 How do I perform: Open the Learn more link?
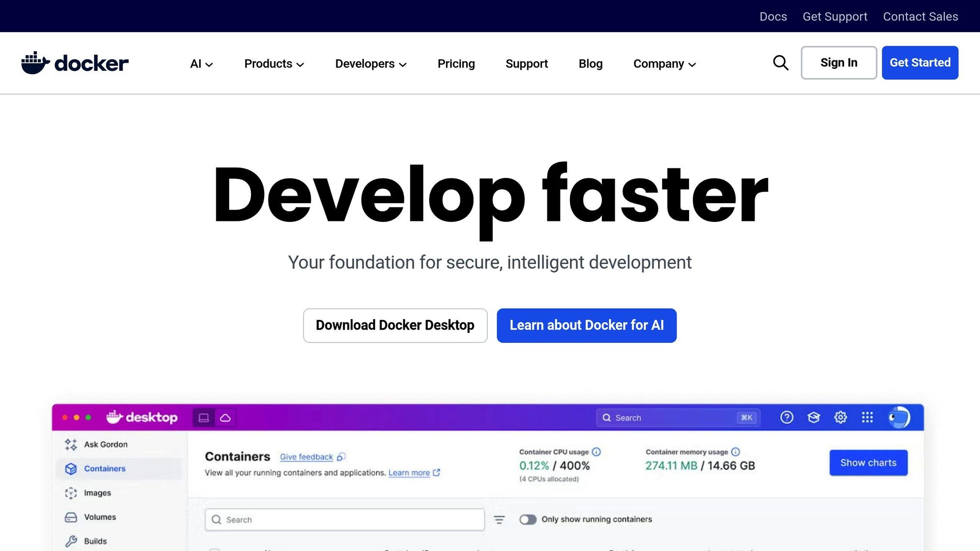coord(409,473)
